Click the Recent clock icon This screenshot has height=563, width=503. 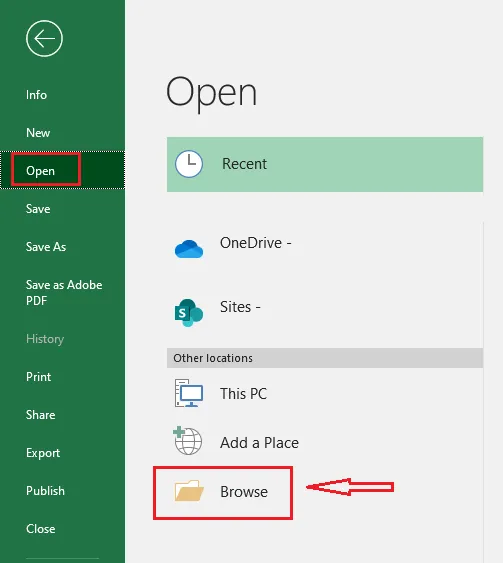point(189,164)
